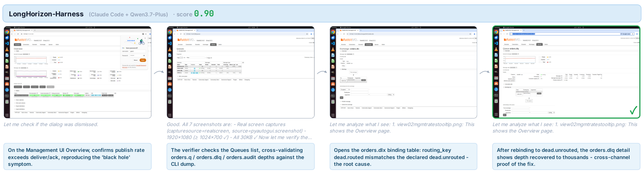
Task: Expand Consumers section in orders.dlq screenshot
Action: (x=508, y=84)
